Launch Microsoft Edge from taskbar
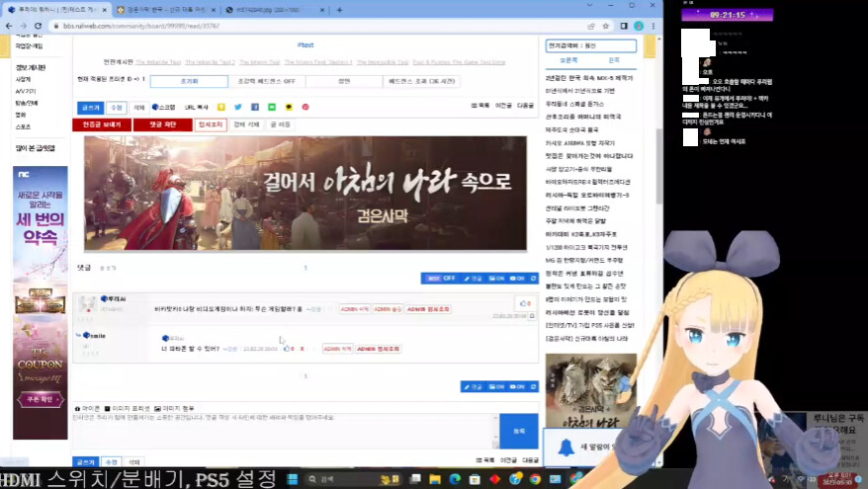The height and width of the screenshot is (489, 868). point(455,479)
